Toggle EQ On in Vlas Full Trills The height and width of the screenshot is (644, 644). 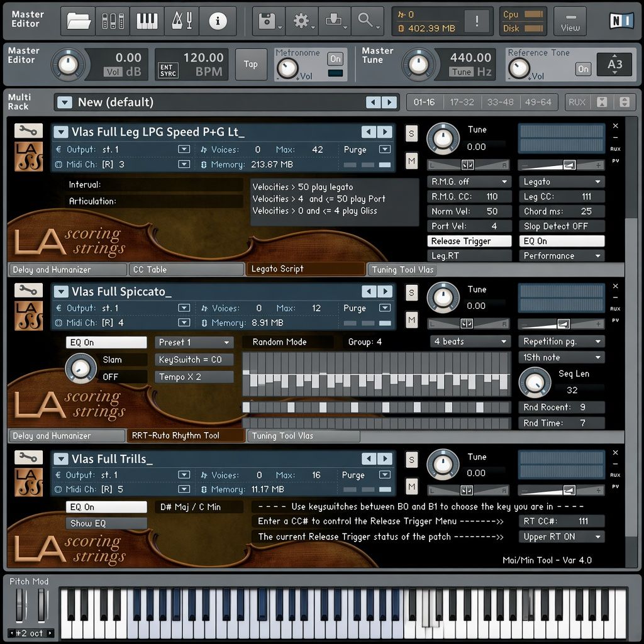click(x=106, y=507)
